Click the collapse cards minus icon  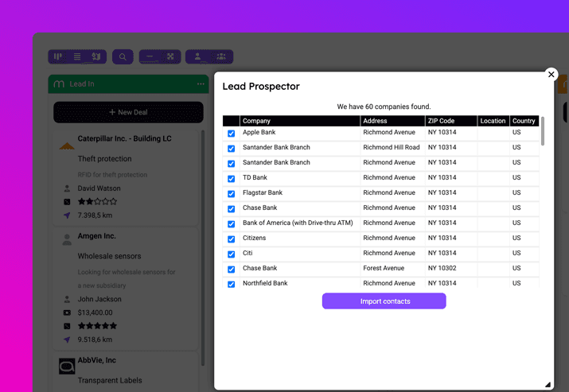[150, 56]
